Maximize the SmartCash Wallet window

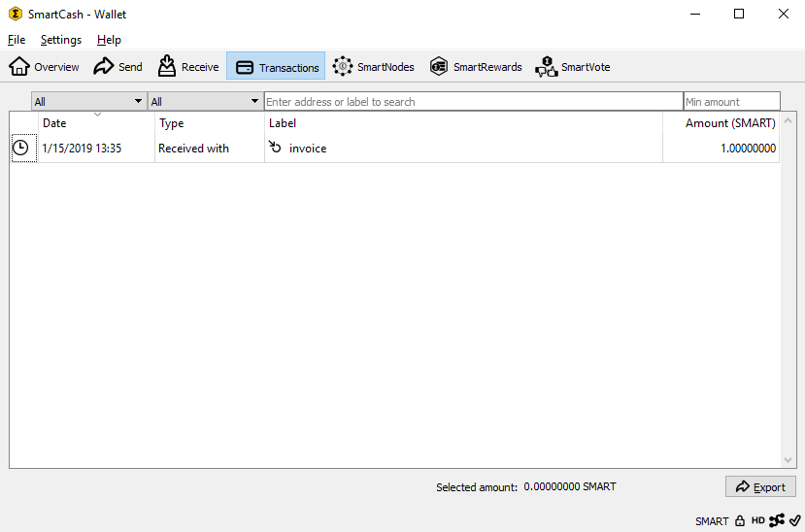pyautogui.click(x=739, y=14)
